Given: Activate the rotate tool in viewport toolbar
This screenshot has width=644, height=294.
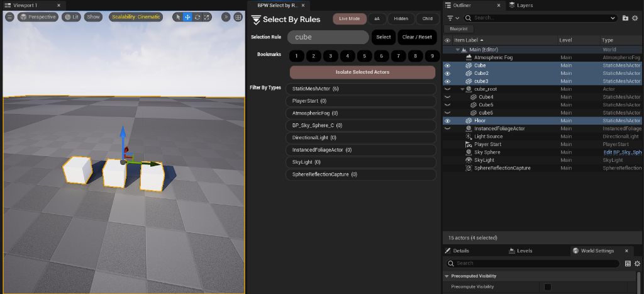Looking at the screenshot, I should point(197,17).
